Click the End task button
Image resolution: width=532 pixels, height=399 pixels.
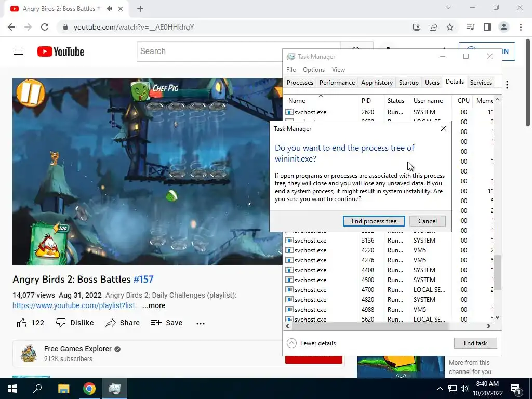[x=475, y=343]
